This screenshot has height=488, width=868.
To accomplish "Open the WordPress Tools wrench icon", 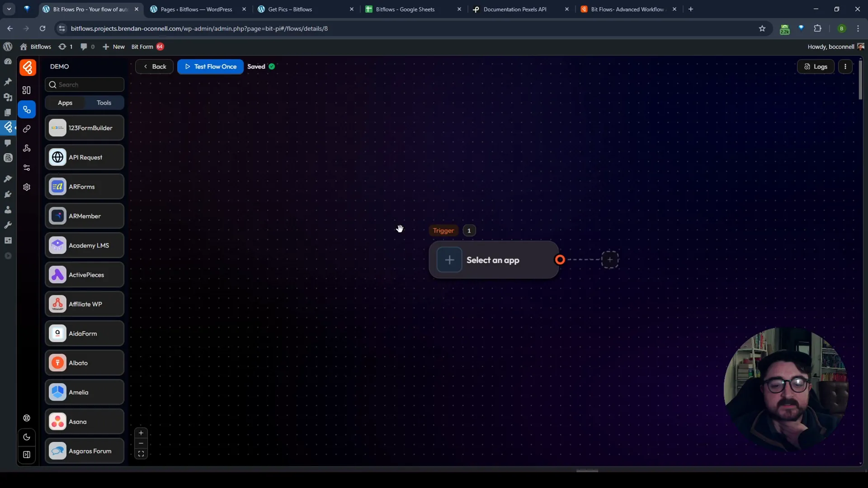I will 8,225.
